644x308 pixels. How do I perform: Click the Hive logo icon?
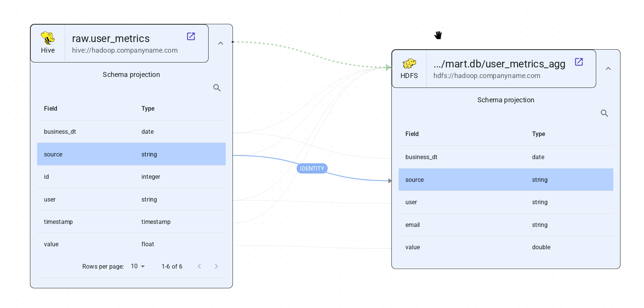(x=48, y=38)
